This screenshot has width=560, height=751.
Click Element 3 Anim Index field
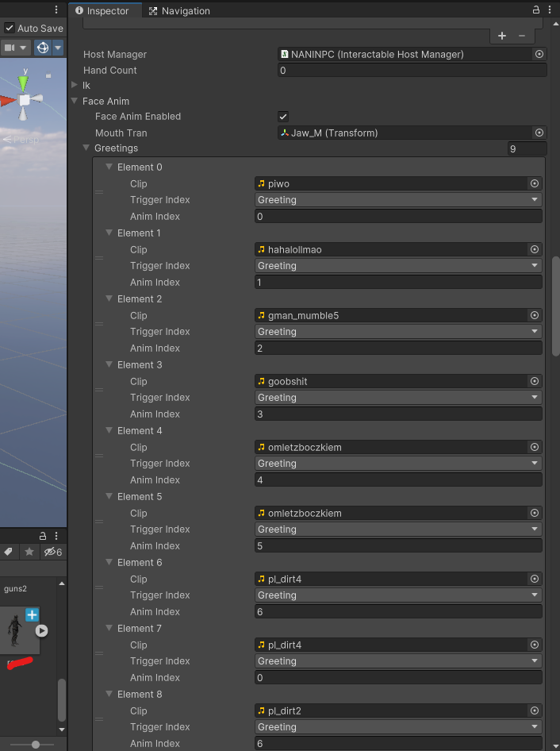coord(398,414)
